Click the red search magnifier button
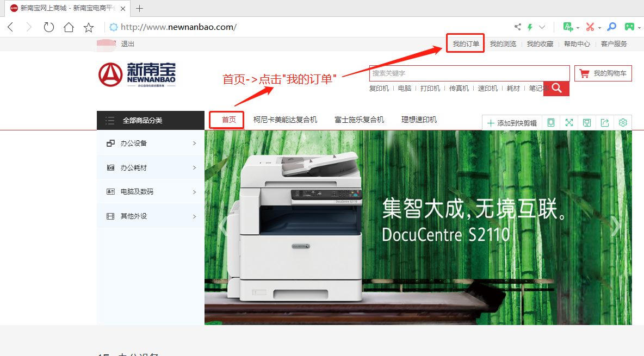The height and width of the screenshot is (356, 644). (x=556, y=88)
